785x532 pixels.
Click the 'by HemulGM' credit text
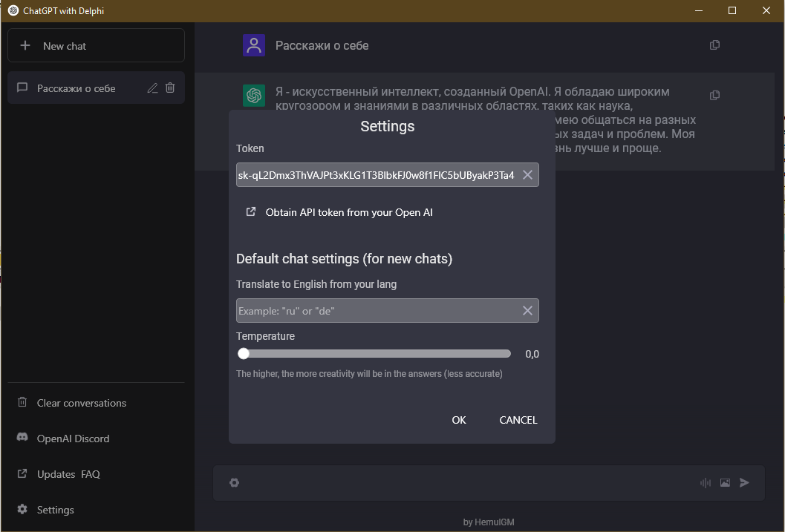point(489,522)
